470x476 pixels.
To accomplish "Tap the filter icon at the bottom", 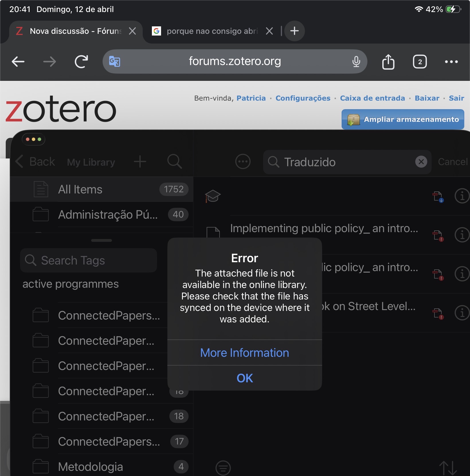I will [x=223, y=468].
